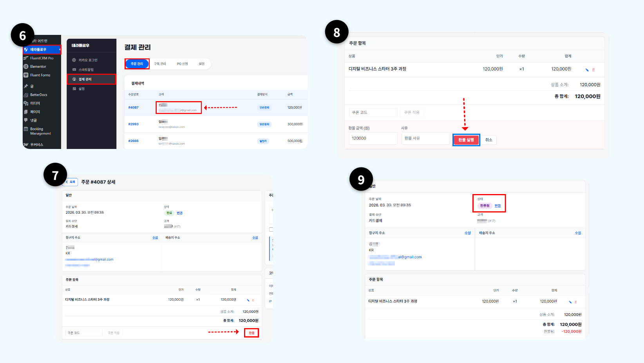Switch to the PG 신청 tab
644x363 pixels.
182,64
